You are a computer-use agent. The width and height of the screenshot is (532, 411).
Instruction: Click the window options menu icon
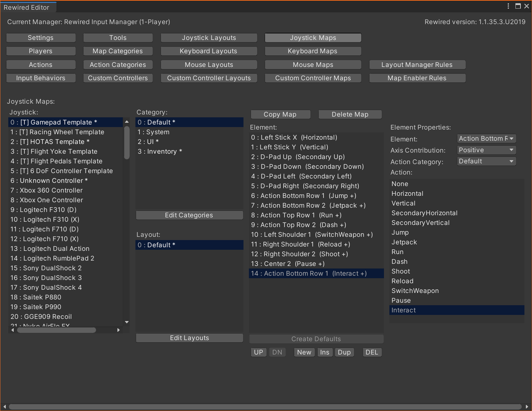pos(509,6)
